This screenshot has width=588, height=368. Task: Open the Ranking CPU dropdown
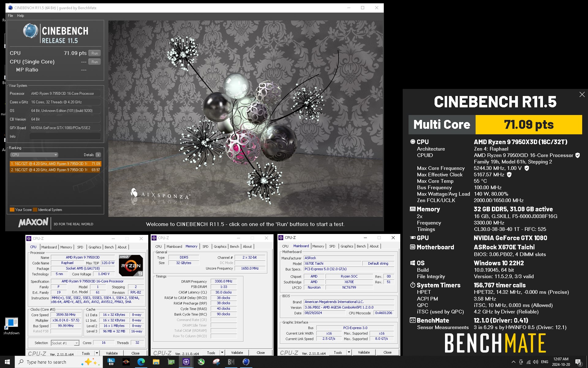pyautogui.click(x=34, y=155)
